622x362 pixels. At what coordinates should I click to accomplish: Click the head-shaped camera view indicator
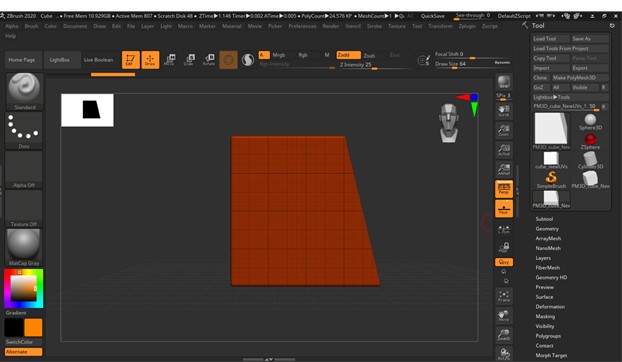(449, 123)
